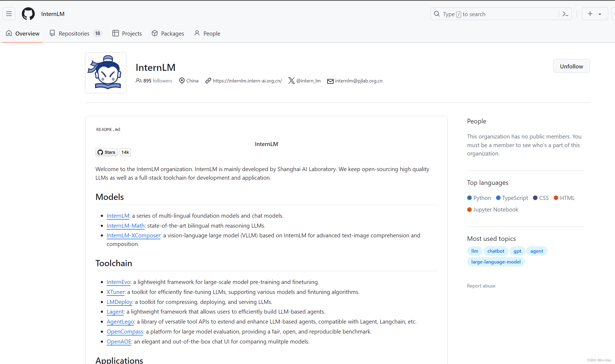Click the 14k stars count badge
This screenshot has width=615, height=364.
pyautogui.click(x=125, y=152)
